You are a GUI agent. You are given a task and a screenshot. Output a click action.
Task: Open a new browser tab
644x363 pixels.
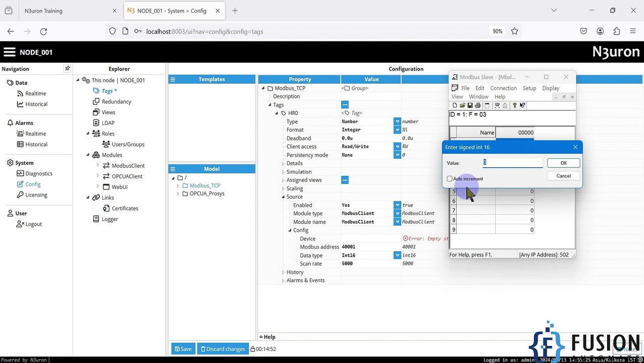pos(235,11)
